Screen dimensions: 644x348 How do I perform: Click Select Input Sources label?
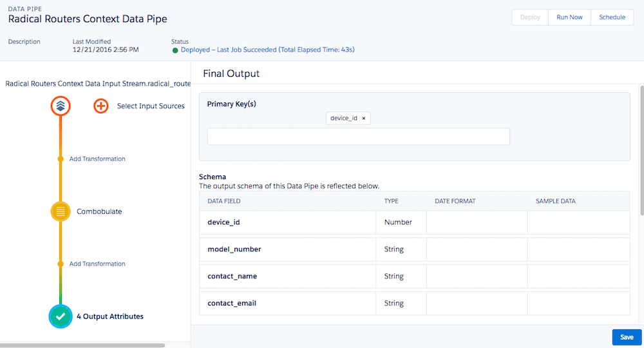tap(151, 106)
